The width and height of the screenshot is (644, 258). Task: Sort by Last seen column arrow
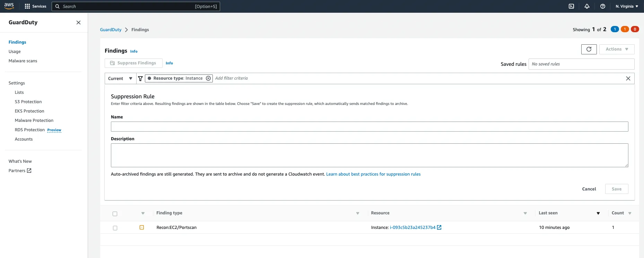(x=598, y=213)
